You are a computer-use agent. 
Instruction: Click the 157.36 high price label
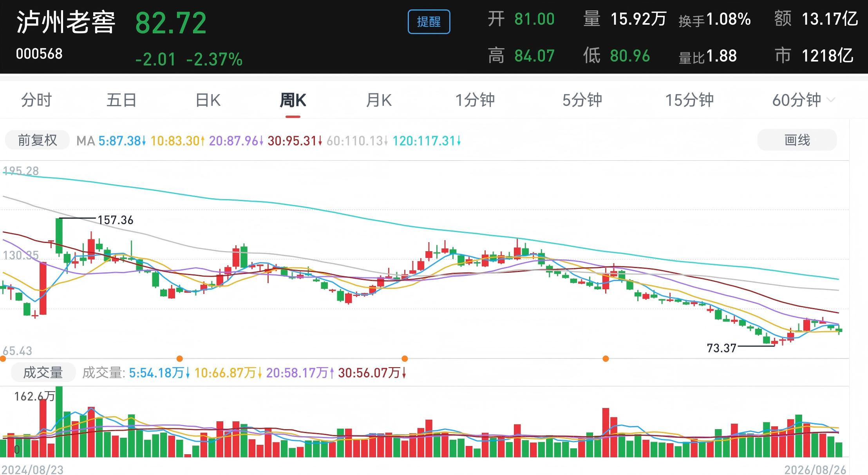[x=115, y=220]
